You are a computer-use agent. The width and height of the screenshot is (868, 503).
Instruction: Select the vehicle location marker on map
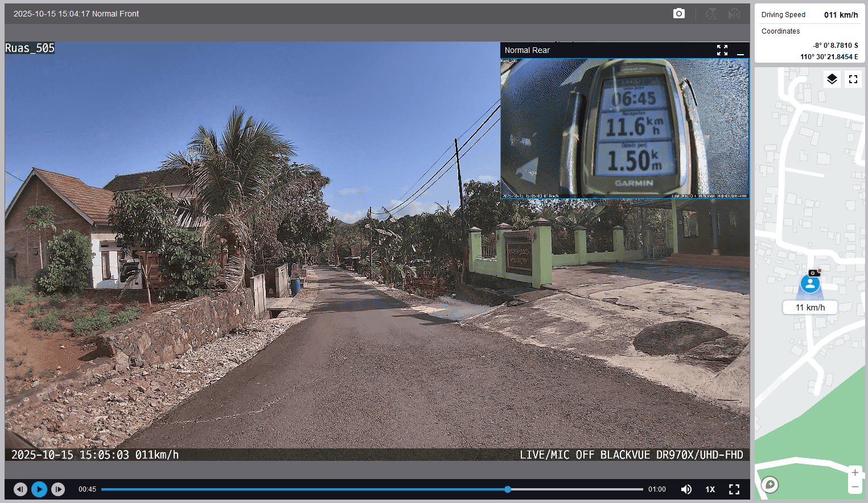810,283
